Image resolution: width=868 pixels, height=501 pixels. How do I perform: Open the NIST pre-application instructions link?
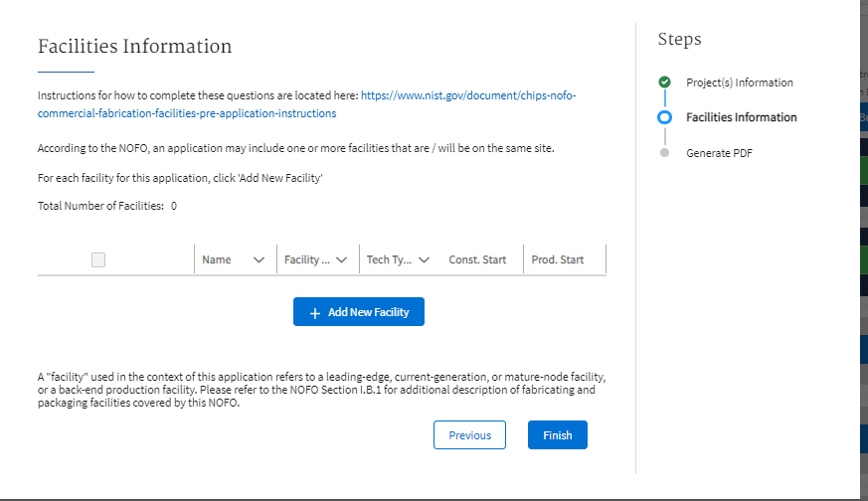[x=467, y=96]
